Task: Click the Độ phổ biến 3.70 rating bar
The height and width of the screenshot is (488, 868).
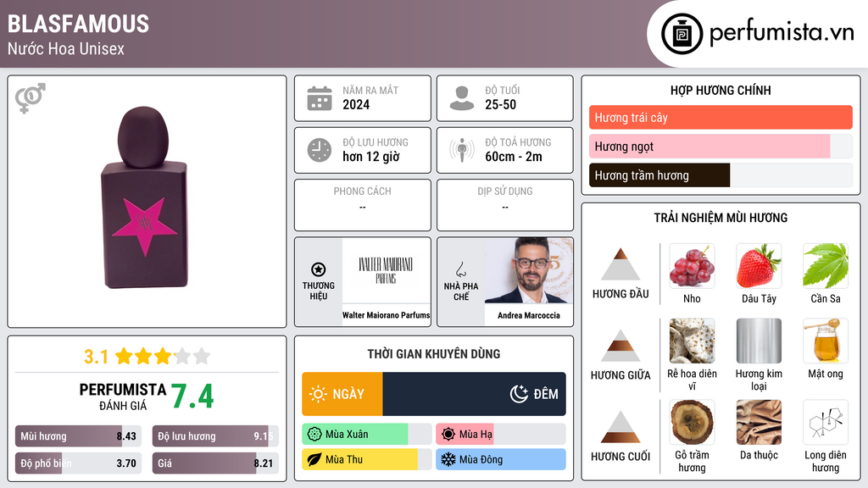Action: coord(78,463)
